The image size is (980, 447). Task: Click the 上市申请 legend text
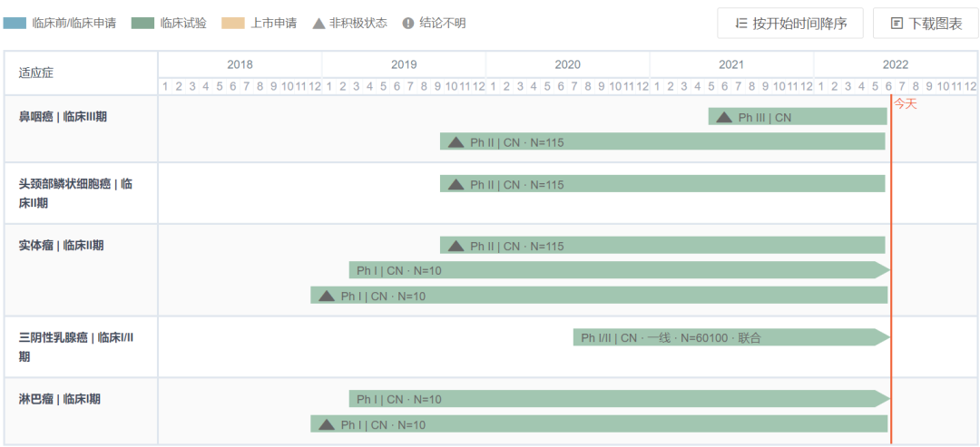(274, 24)
